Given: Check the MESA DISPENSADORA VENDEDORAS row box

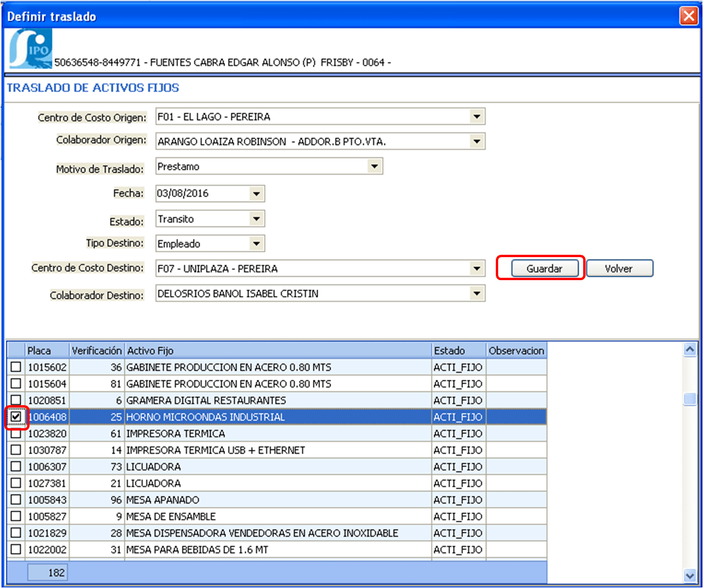Looking at the screenshot, I should point(16,533).
